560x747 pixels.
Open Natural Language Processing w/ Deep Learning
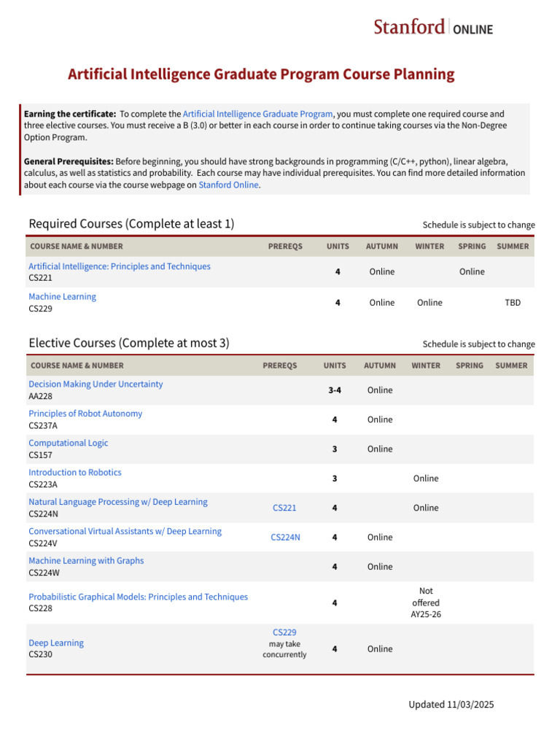118,502
